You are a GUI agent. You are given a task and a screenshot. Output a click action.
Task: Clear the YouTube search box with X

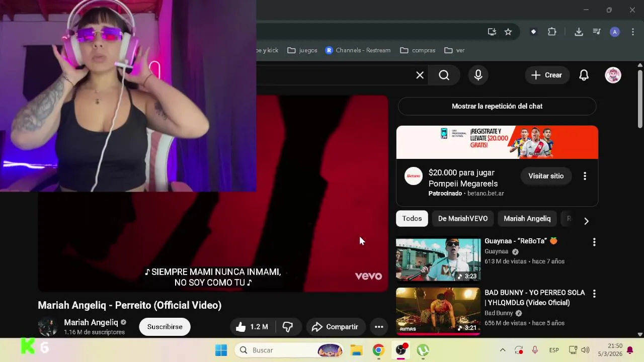tap(420, 75)
